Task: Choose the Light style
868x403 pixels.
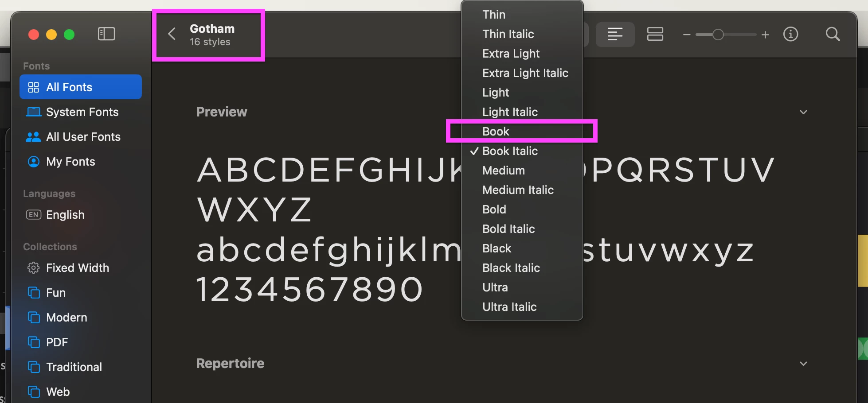Action: point(522,93)
